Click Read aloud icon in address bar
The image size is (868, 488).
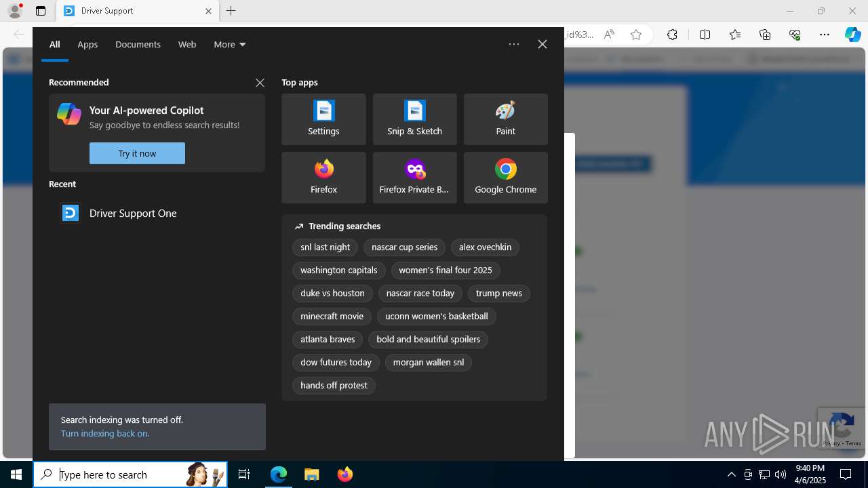pyautogui.click(x=609, y=35)
